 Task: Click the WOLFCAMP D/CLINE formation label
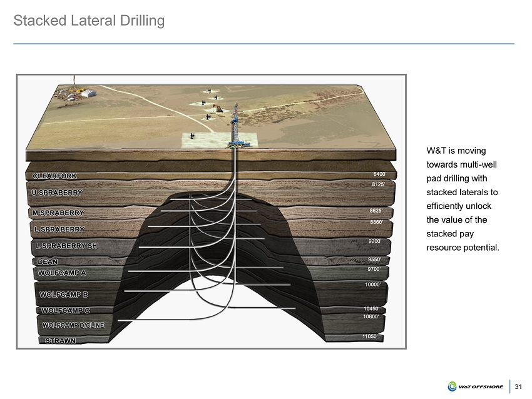[73, 325]
